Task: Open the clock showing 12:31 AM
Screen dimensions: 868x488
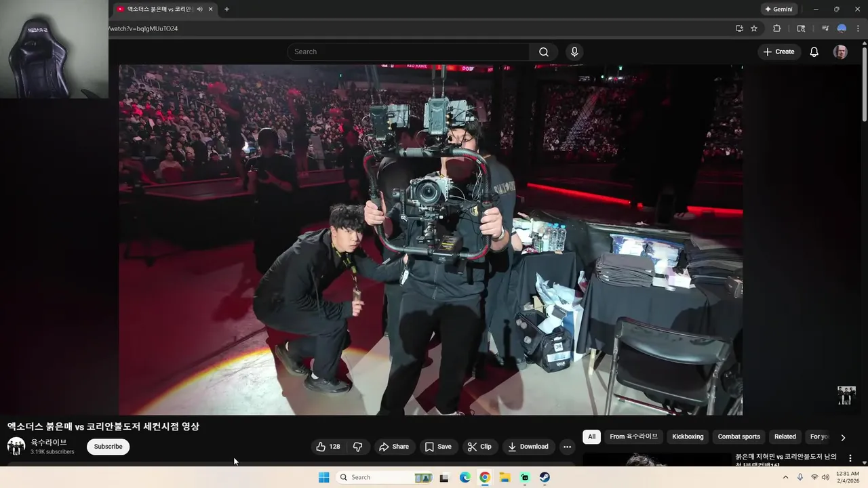Action: click(x=848, y=476)
